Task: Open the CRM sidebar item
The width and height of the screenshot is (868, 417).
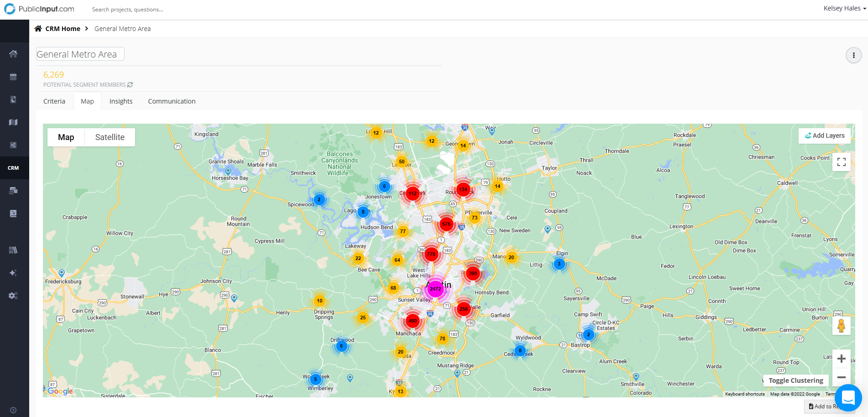Action: tap(13, 168)
